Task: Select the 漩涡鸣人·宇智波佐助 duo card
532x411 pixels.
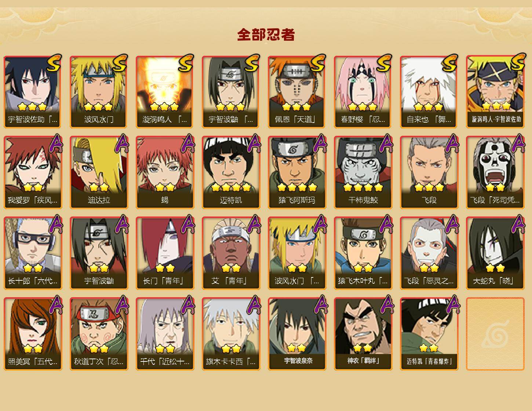Action: [x=495, y=92]
